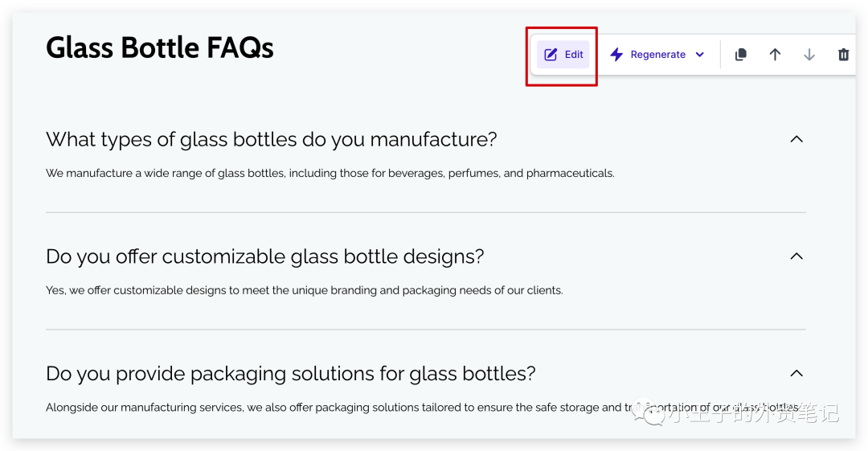The image size is (868, 451).
Task: Click the Regenerate lightning bolt icon
Action: pyautogui.click(x=616, y=55)
